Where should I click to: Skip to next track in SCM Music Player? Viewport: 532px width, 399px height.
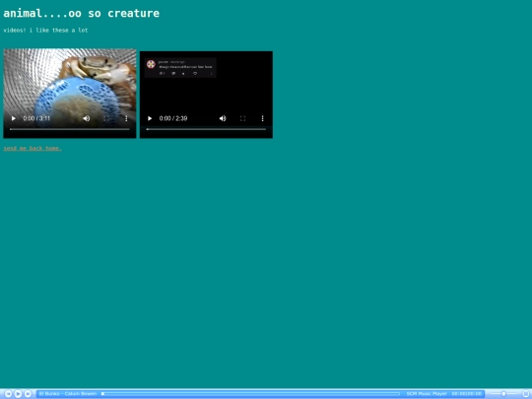(x=28, y=394)
